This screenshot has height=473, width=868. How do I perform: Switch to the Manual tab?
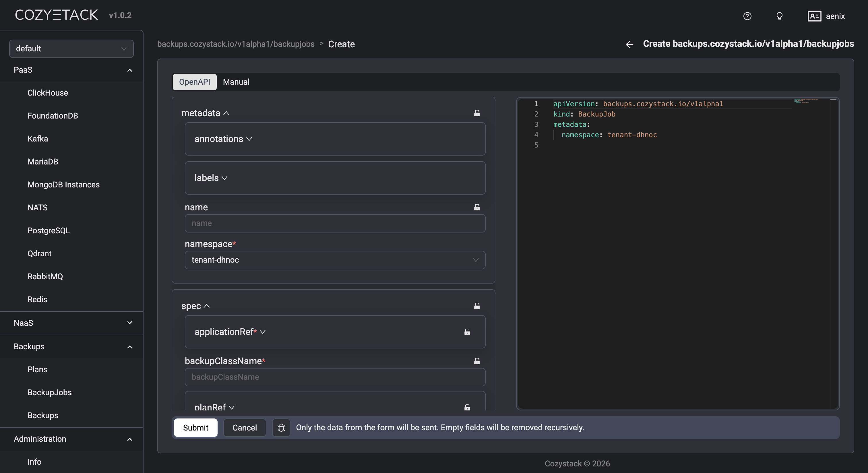pyautogui.click(x=236, y=82)
